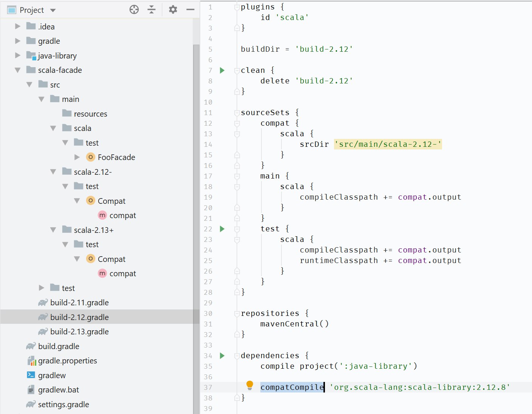Fold the sourceSets block at line 11
Viewport: 532px width, 414px height.
[237, 112]
